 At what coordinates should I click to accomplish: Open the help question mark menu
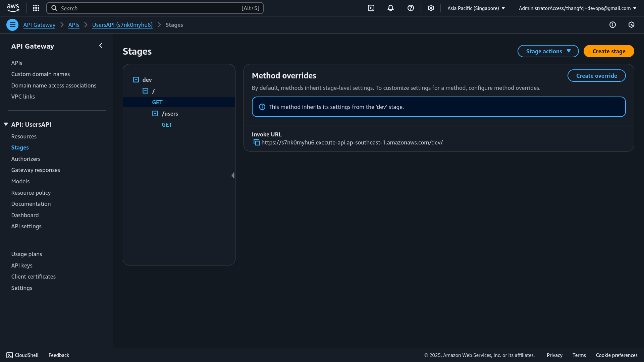point(411,8)
